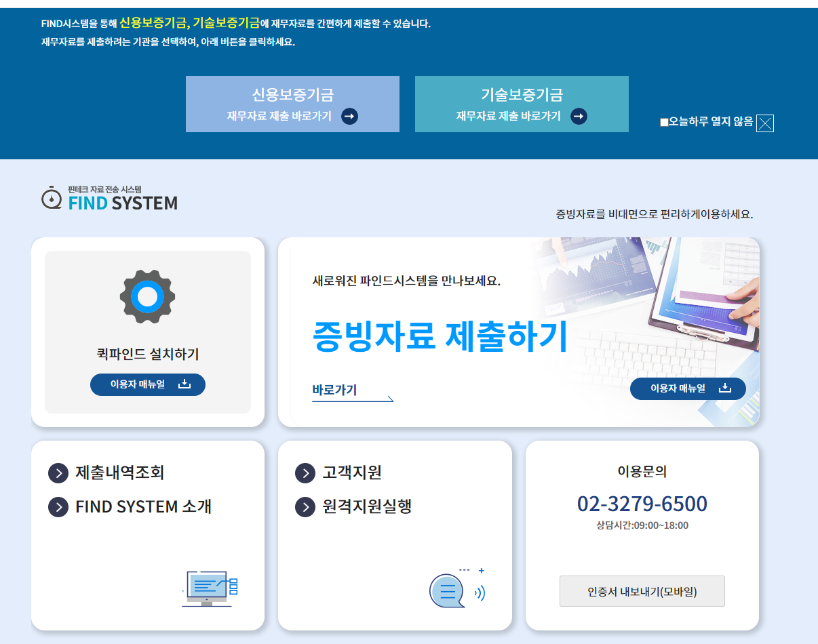Click the gear icon for 퀵파인드 설치
The image size is (818, 644).
click(x=148, y=296)
